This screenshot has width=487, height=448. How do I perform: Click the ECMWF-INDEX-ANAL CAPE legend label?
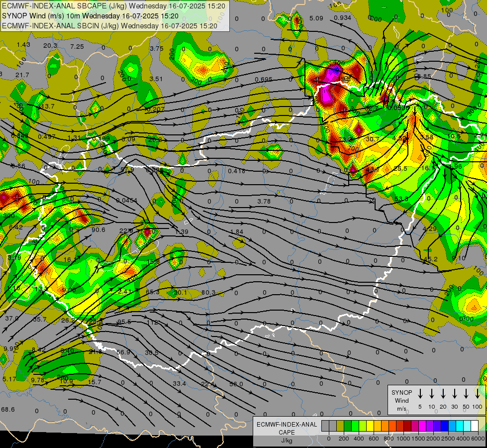tap(287, 428)
